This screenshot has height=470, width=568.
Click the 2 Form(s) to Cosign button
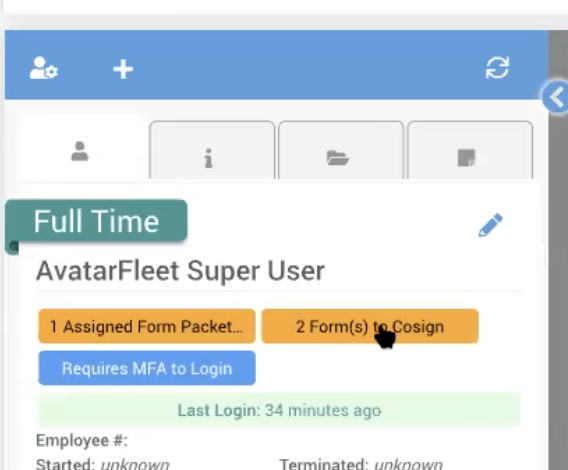(x=370, y=326)
